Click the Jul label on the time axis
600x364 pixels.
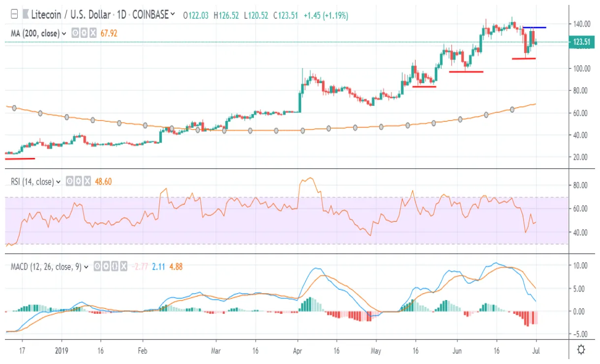(536, 351)
